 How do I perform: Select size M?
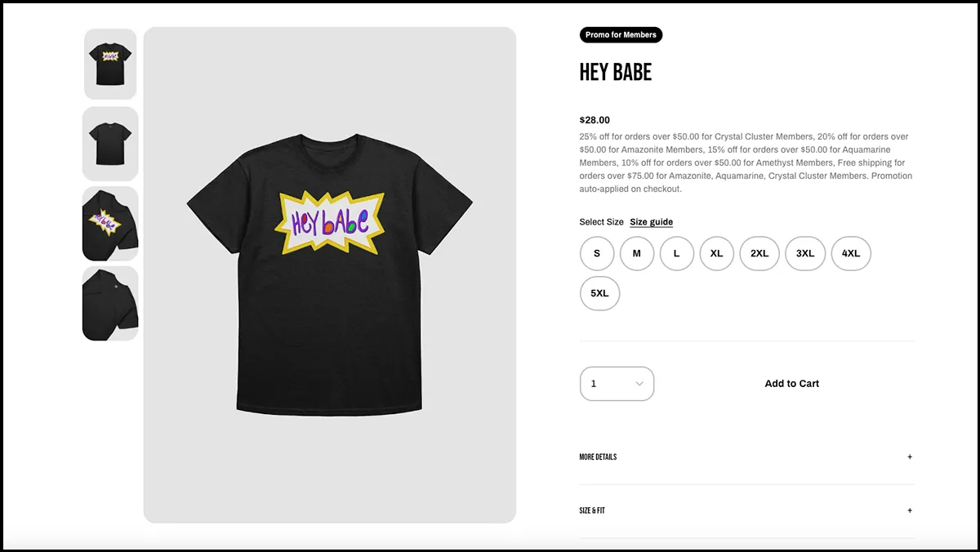pyautogui.click(x=637, y=253)
